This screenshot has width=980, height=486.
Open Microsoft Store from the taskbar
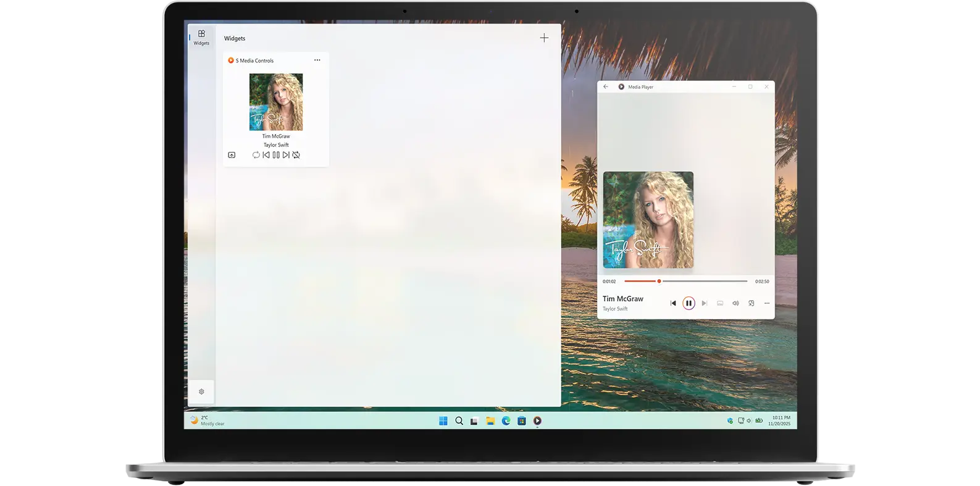[522, 421]
